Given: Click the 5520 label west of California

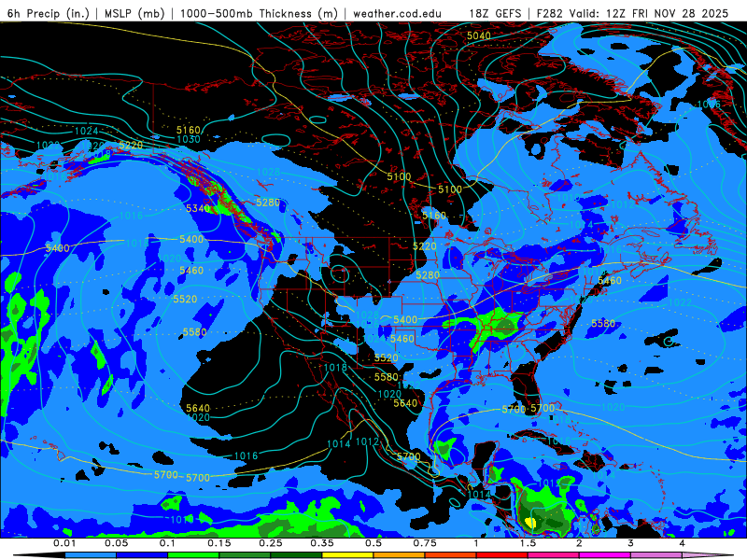Looking at the screenshot, I should (x=185, y=299).
